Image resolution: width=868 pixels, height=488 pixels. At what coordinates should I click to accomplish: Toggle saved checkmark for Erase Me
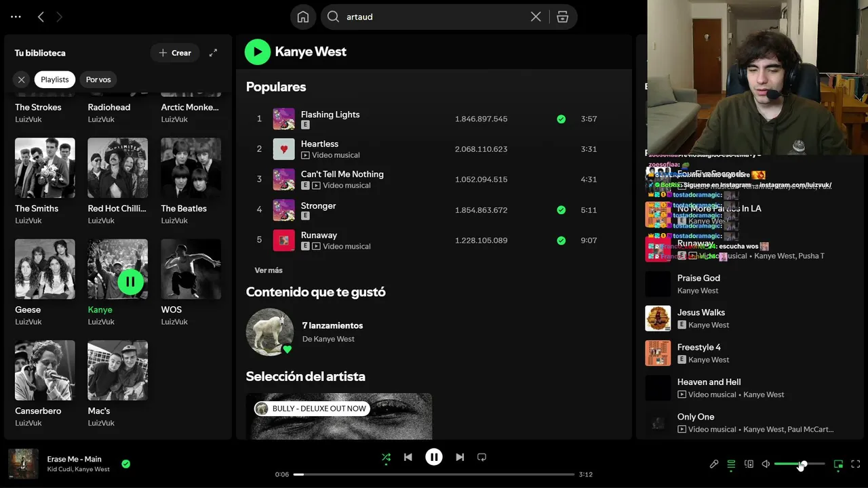coord(125,464)
